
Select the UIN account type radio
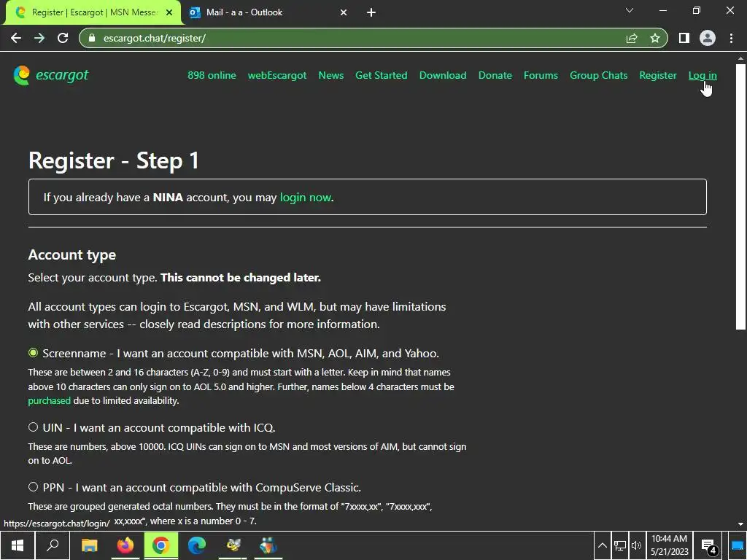[x=33, y=427]
